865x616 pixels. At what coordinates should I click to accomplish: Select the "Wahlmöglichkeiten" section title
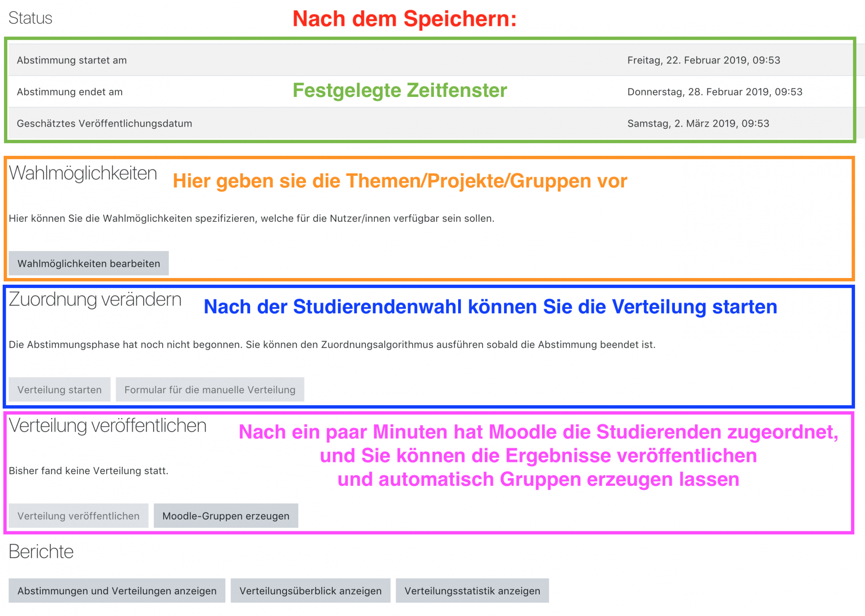click(x=83, y=173)
